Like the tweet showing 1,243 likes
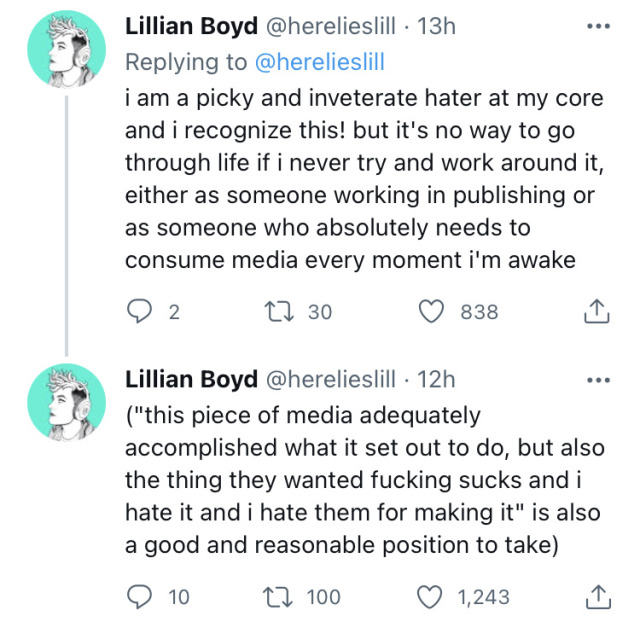The width and height of the screenshot is (640, 622). pyautogui.click(x=430, y=597)
